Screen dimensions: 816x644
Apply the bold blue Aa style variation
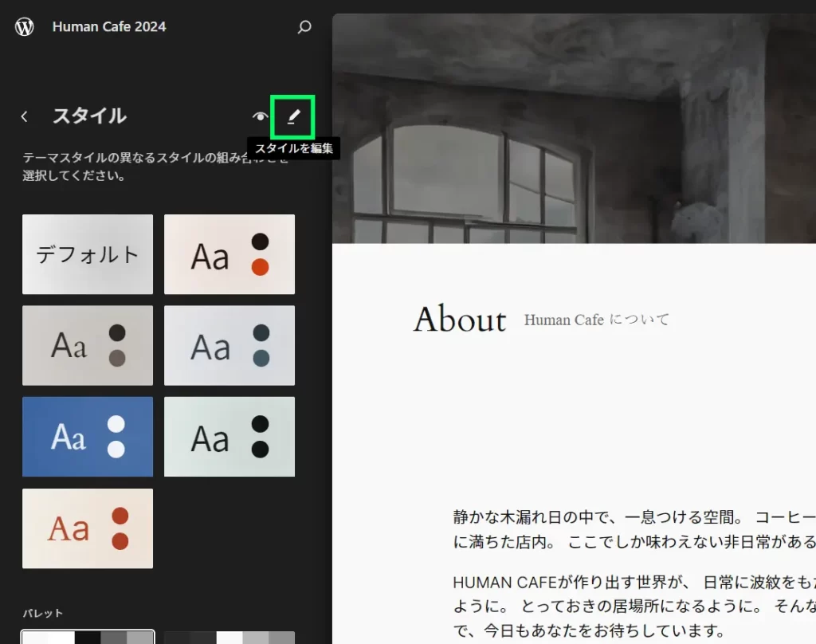88,437
